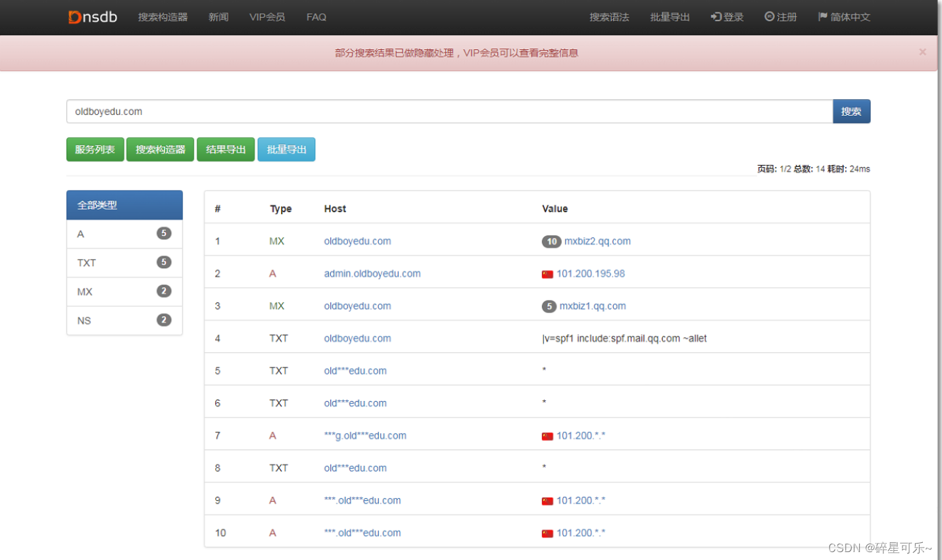Open the VIP会员 page
942x560 pixels.
tap(267, 17)
